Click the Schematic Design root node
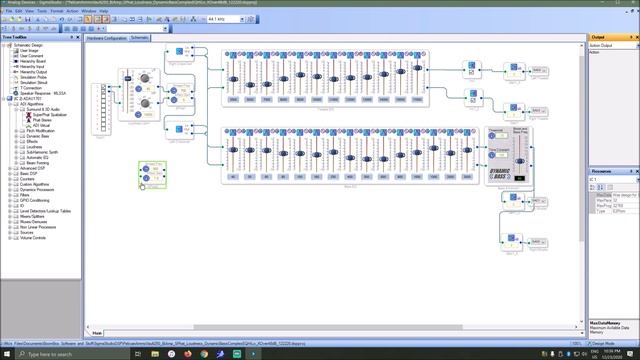Screen dimensions: 640x360 coord(28,45)
